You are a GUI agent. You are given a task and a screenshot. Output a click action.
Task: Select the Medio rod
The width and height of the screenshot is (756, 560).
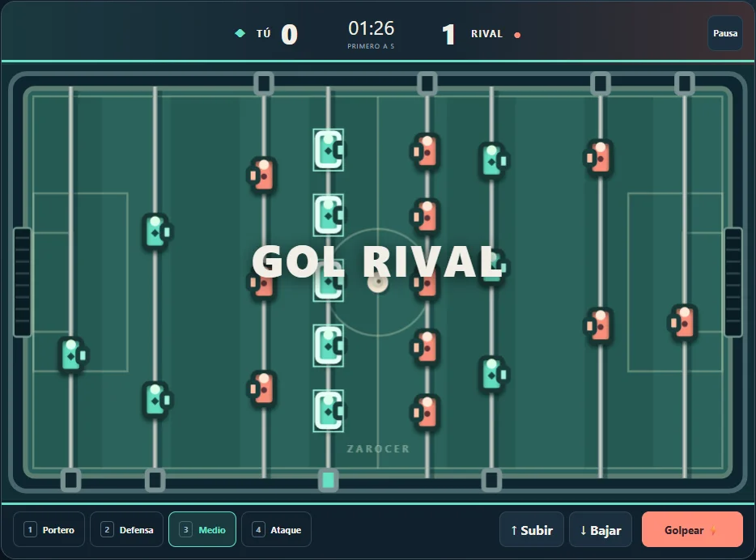coord(202,529)
